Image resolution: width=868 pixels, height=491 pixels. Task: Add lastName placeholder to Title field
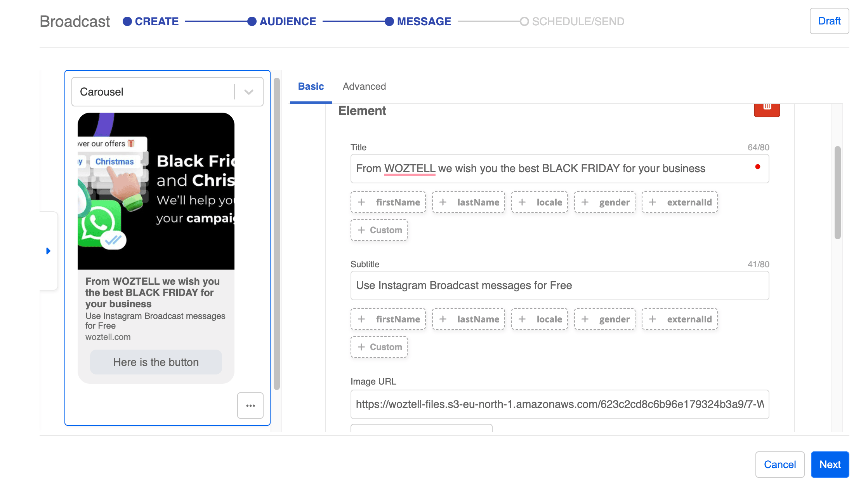[469, 202]
